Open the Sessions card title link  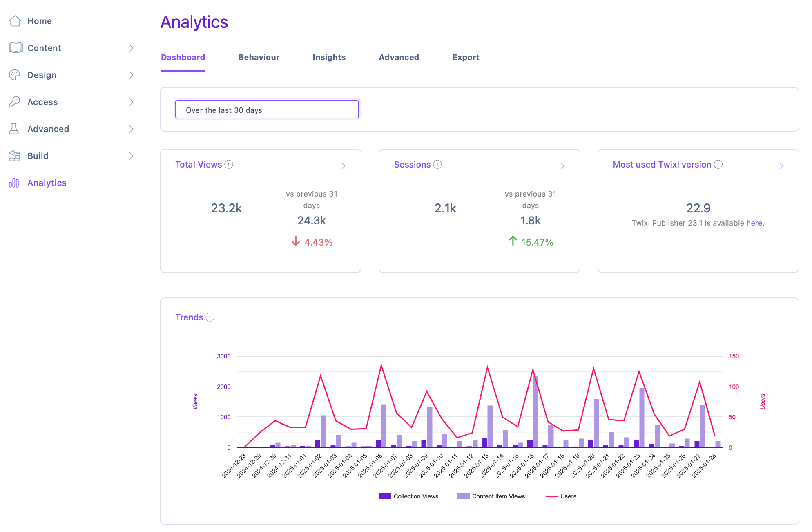(x=412, y=164)
